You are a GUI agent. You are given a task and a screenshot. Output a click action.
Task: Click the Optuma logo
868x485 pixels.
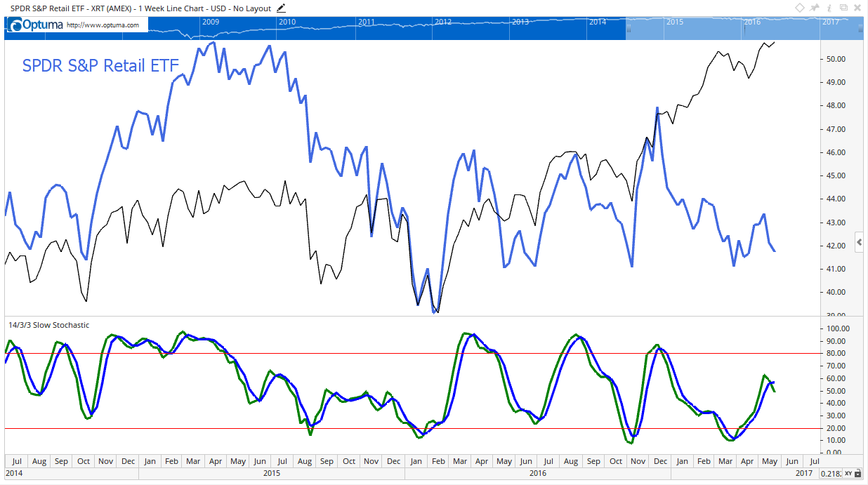coord(35,25)
